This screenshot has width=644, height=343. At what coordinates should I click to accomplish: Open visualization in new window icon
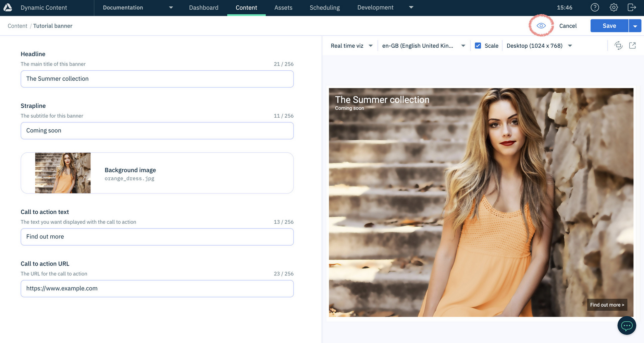(x=632, y=46)
